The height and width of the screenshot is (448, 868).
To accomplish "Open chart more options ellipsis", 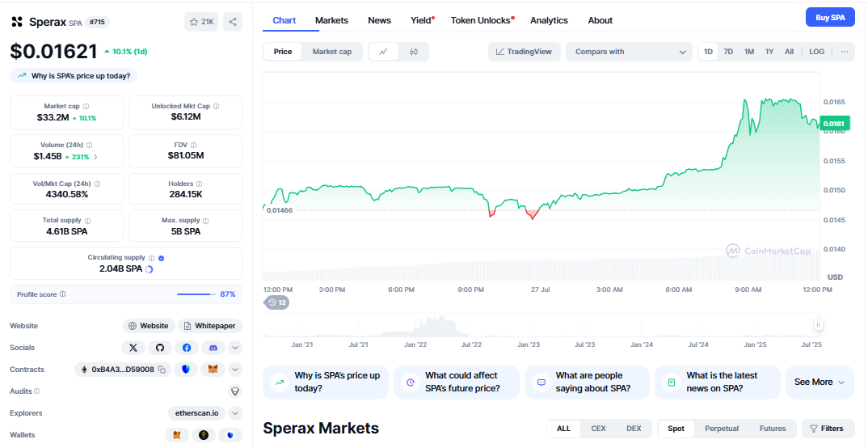I will tap(845, 52).
